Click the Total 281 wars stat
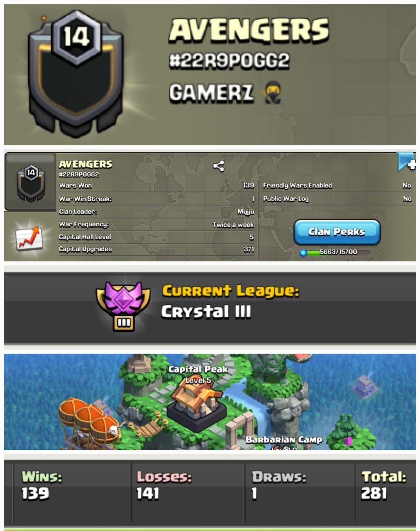420x531 pixels. [x=384, y=485]
